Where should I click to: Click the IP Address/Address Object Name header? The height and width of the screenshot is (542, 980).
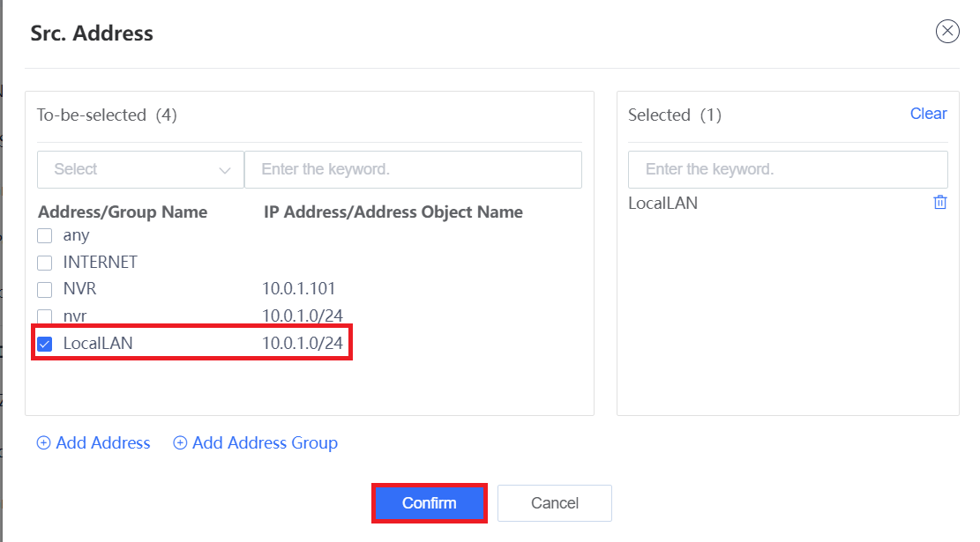tap(393, 212)
